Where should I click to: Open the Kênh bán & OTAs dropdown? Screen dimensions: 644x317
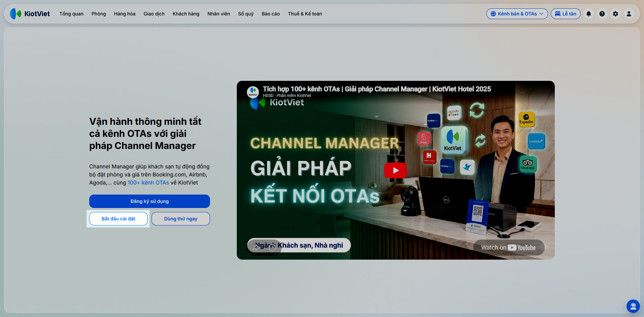517,14
